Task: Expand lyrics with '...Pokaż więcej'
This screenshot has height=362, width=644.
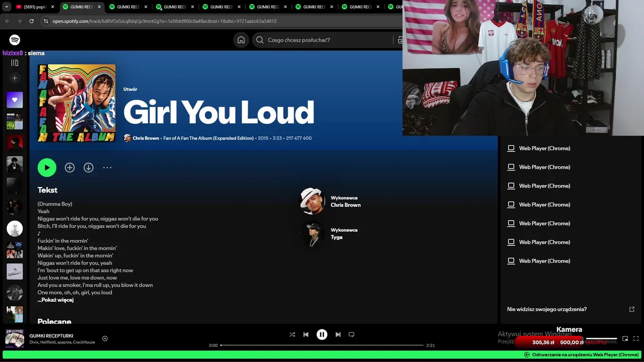Action: click(x=55, y=300)
